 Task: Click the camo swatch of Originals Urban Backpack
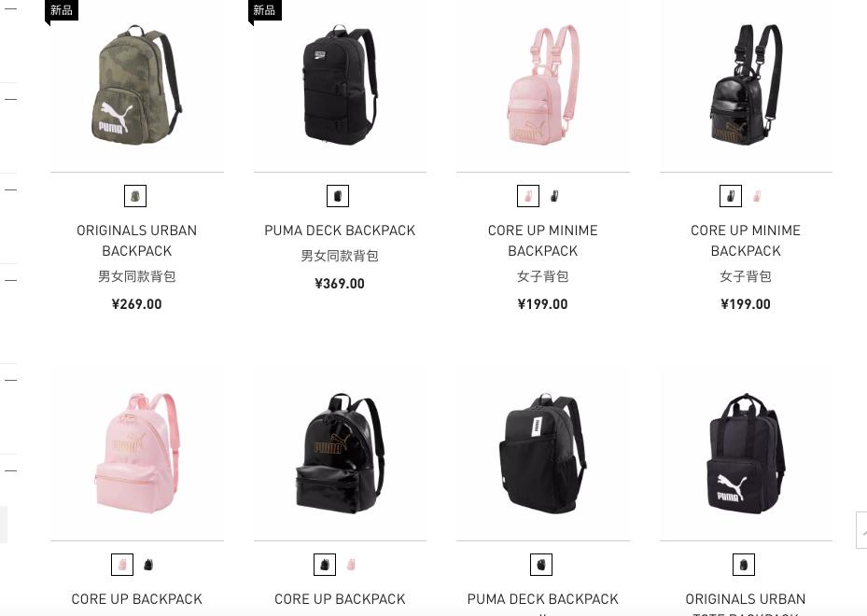click(x=135, y=196)
